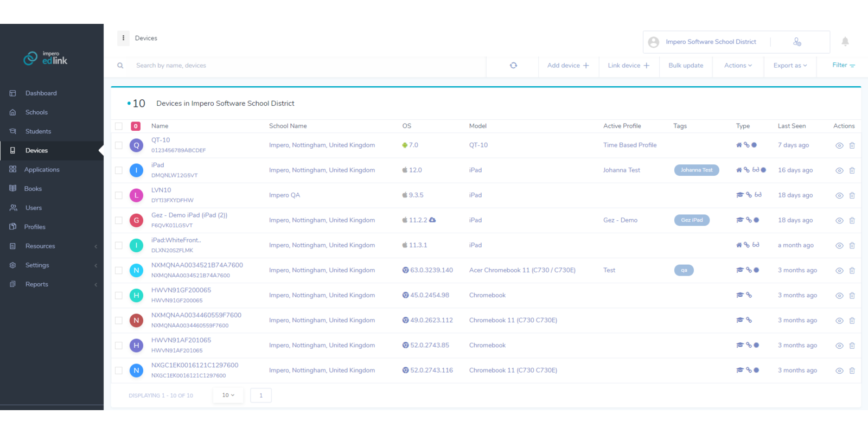Select Devices in the sidebar
Viewport: 868px width, 434px height.
pos(36,150)
